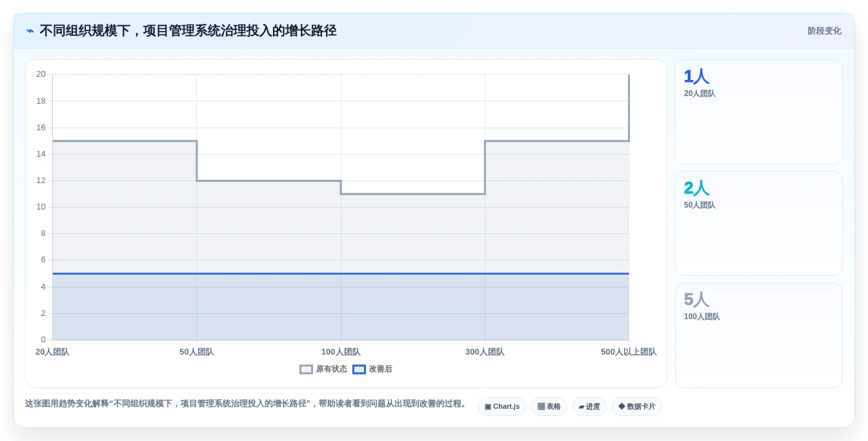This screenshot has width=868, height=441.
Task: Click the chart description paragraph below
Action: [x=247, y=404]
